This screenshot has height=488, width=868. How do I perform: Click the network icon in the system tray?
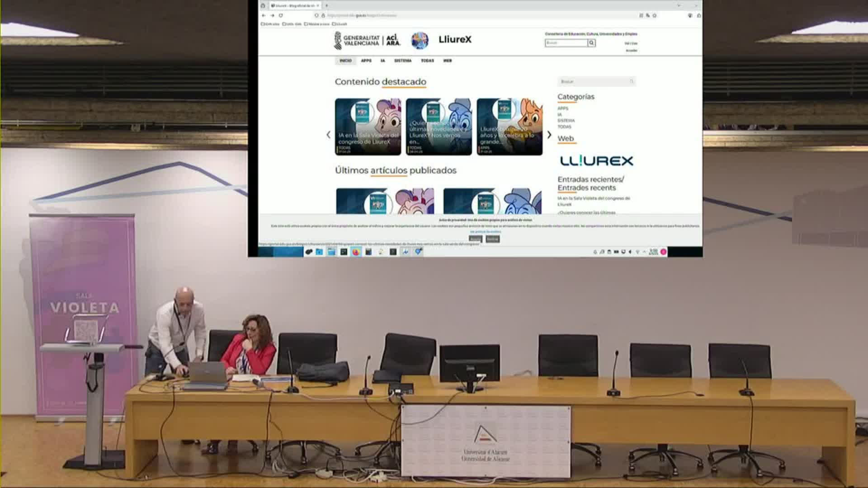click(x=638, y=252)
